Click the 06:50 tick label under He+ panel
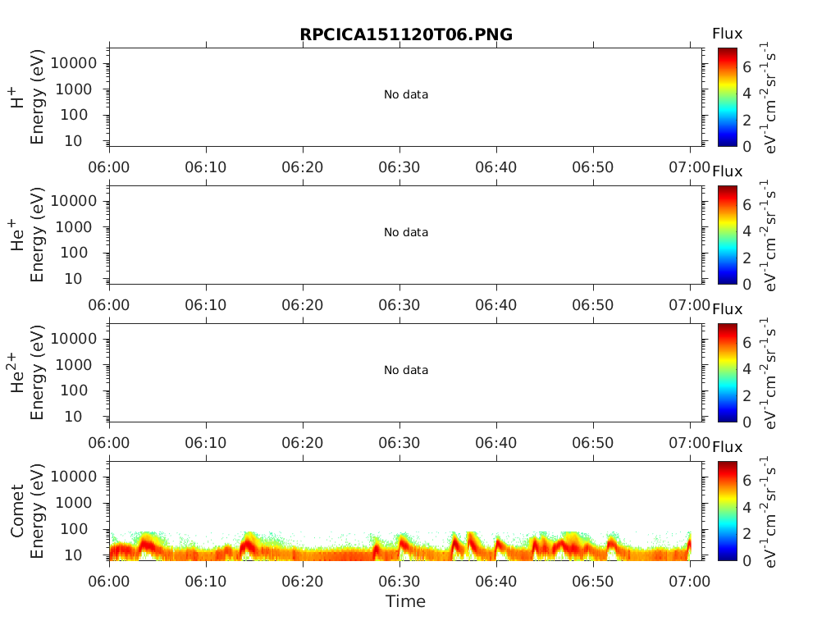The width and height of the screenshot is (840, 630). (592, 305)
